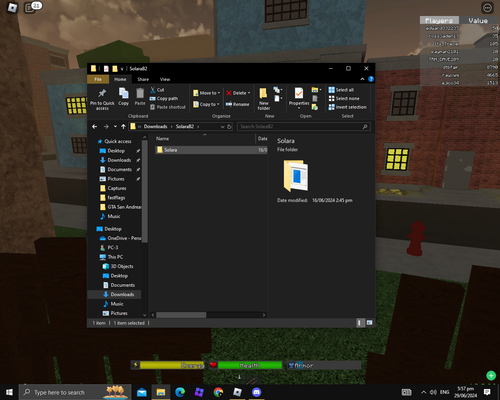Open Roblox chat icon with badge

pos(31,8)
